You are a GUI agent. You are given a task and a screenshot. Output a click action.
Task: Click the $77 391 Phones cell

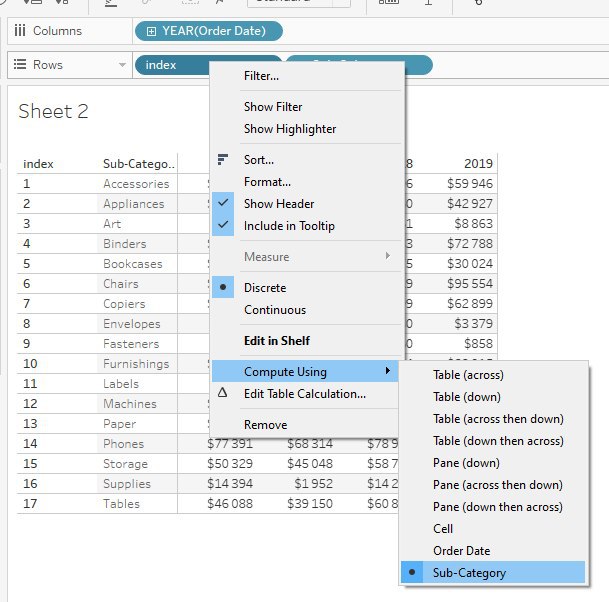pyautogui.click(x=230, y=444)
